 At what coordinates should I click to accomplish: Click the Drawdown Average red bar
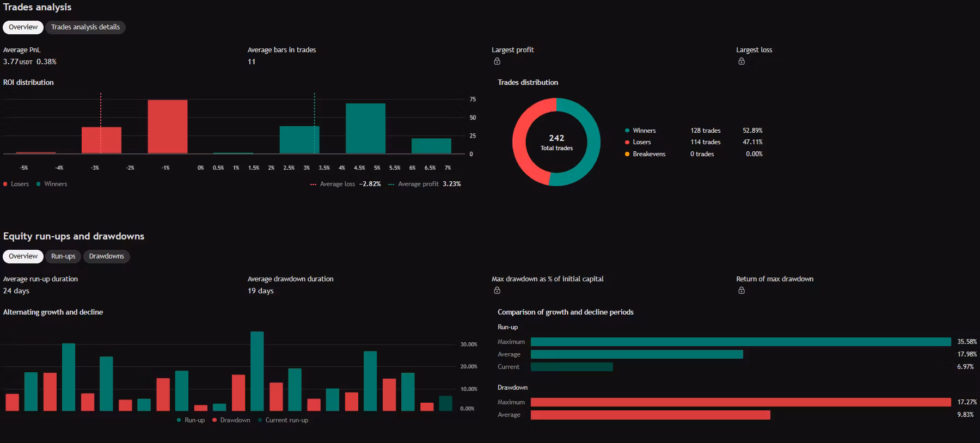pyautogui.click(x=651, y=415)
